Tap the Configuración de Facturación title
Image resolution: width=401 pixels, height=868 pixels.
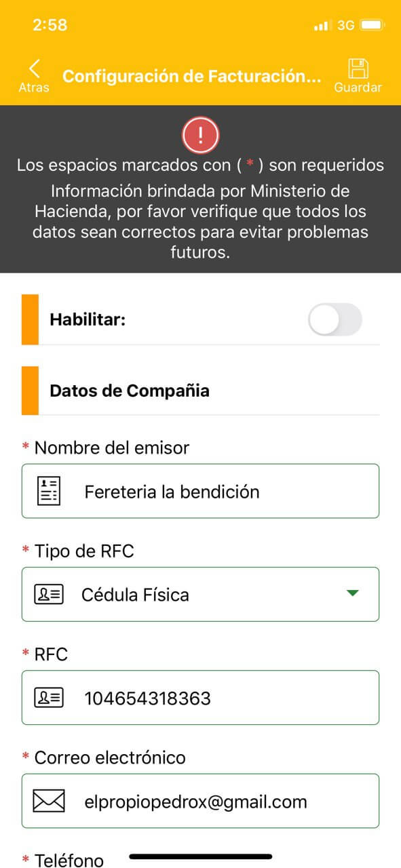(x=191, y=76)
